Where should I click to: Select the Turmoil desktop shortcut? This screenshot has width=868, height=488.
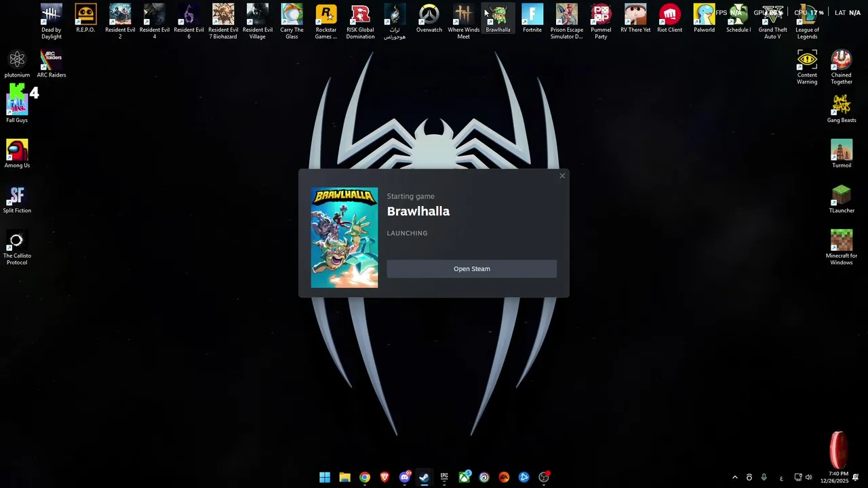842,154
